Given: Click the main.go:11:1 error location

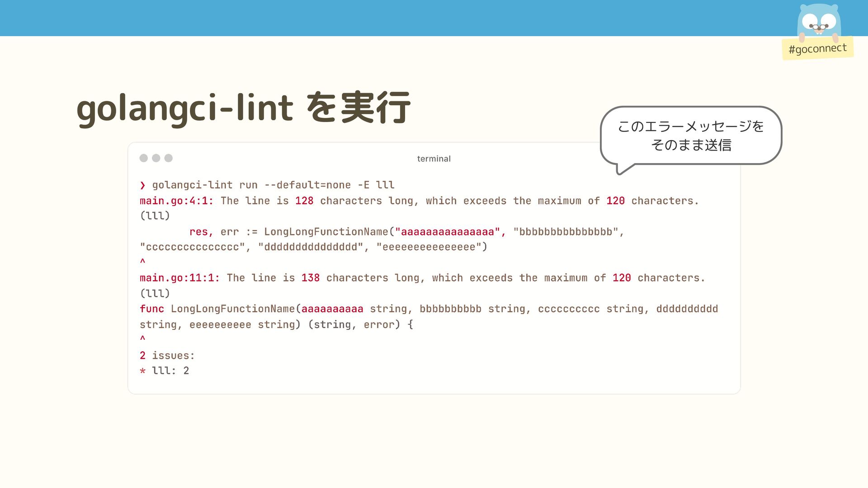Looking at the screenshot, I should (x=179, y=278).
